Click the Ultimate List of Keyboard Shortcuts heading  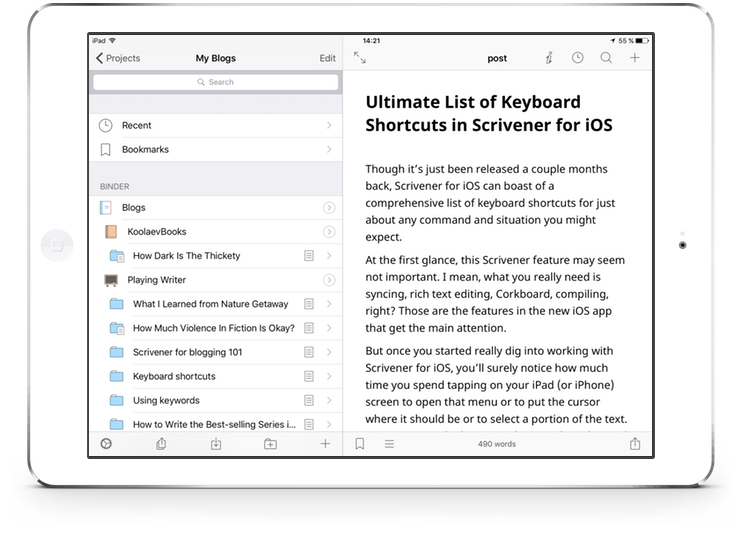tap(489, 114)
